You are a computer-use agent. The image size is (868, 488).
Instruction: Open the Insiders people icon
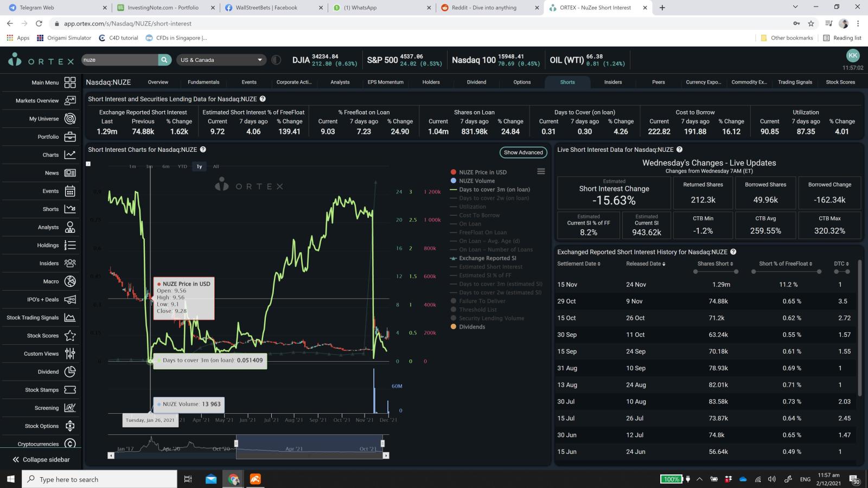(x=70, y=263)
